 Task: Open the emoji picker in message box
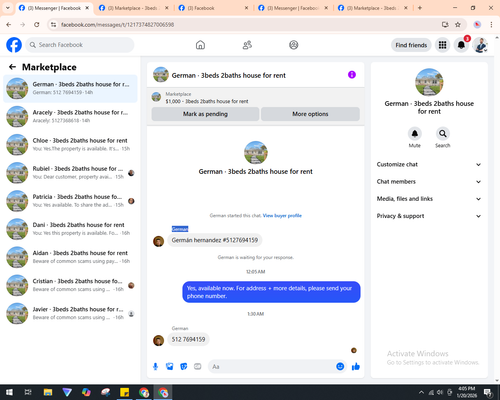(x=340, y=367)
